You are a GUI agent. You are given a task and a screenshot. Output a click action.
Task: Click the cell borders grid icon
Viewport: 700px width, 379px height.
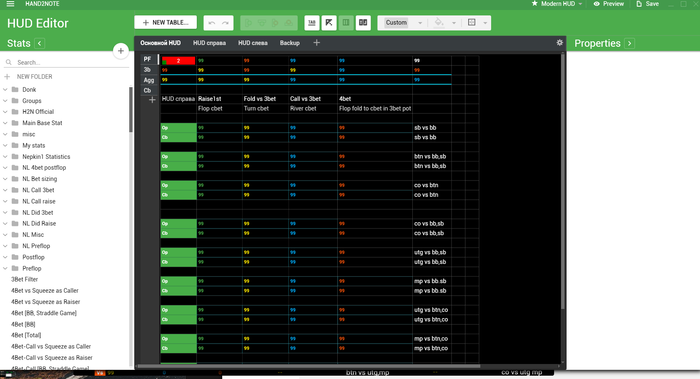click(471, 23)
